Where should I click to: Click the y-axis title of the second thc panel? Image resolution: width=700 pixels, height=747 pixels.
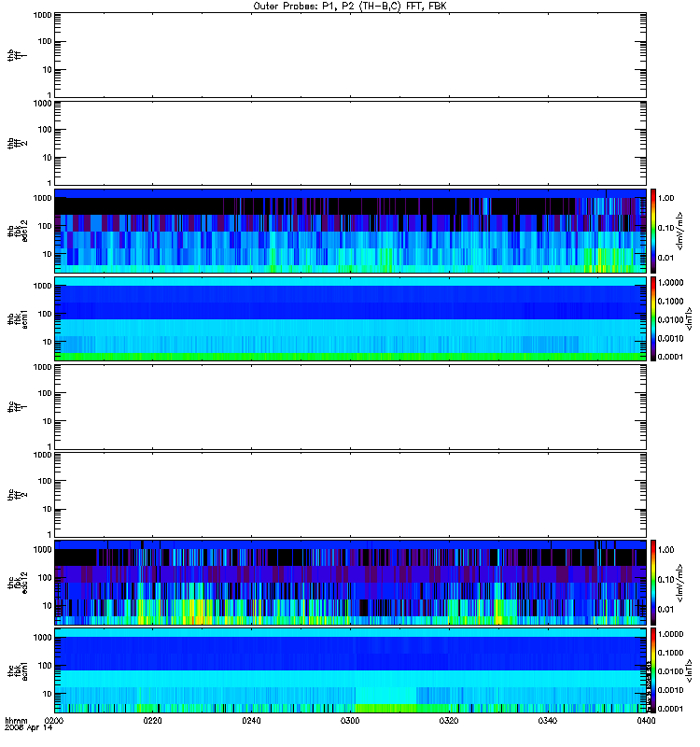[18, 495]
